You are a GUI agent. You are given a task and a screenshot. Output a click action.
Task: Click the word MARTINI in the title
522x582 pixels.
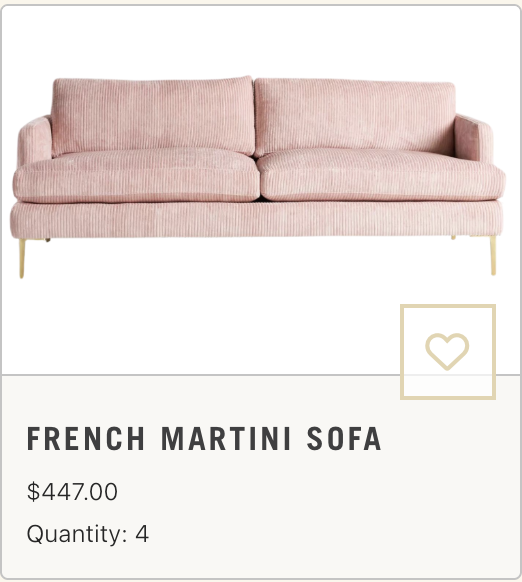(226, 438)
